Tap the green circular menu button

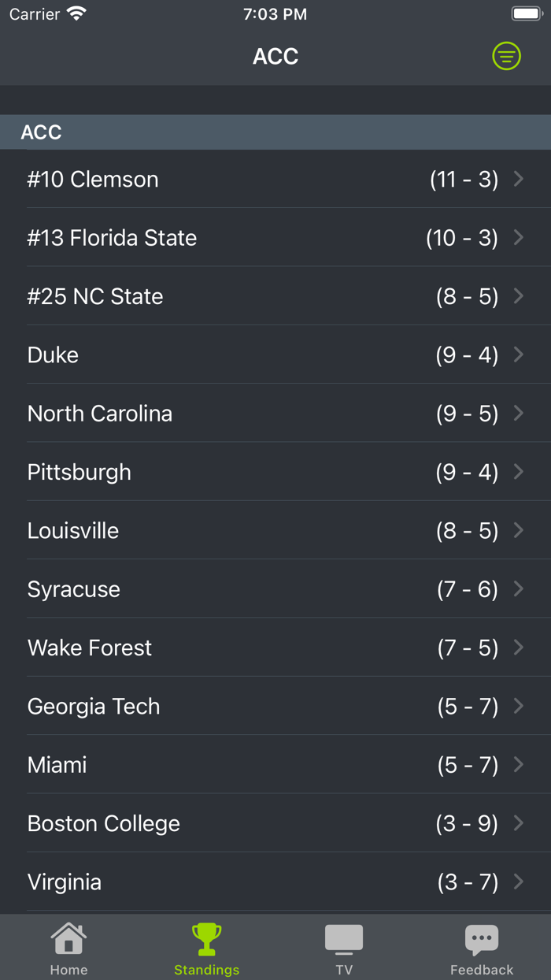click(506, 56)
